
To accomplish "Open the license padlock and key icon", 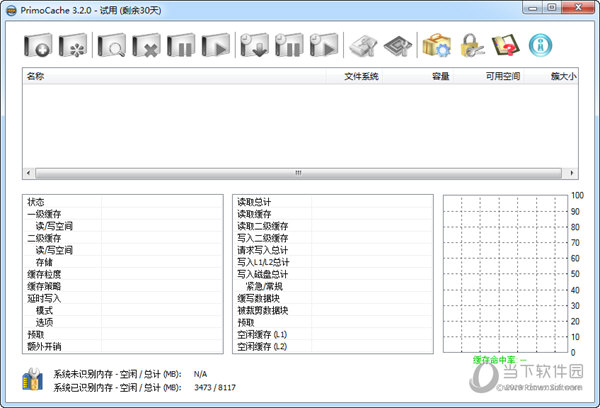I will (471, 45).
